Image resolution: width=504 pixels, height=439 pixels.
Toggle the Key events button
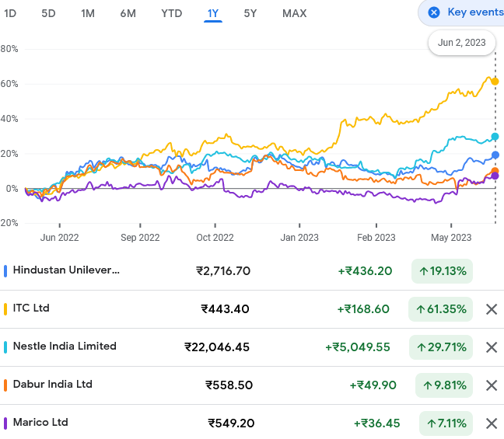(461, 12)
